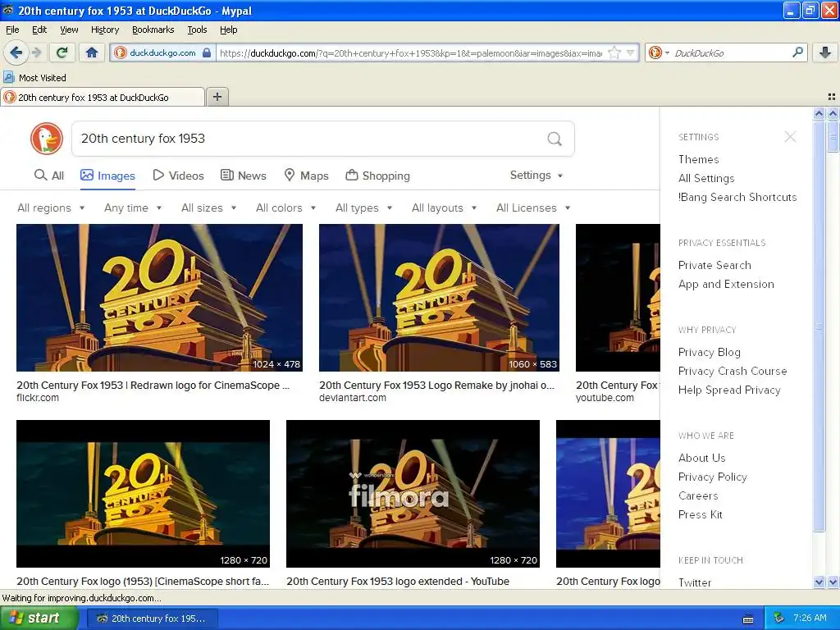Viewport: 840px width, 630px height.
Task: Open the Help menu
Action: pyautogui.click(x=228, y=30)
